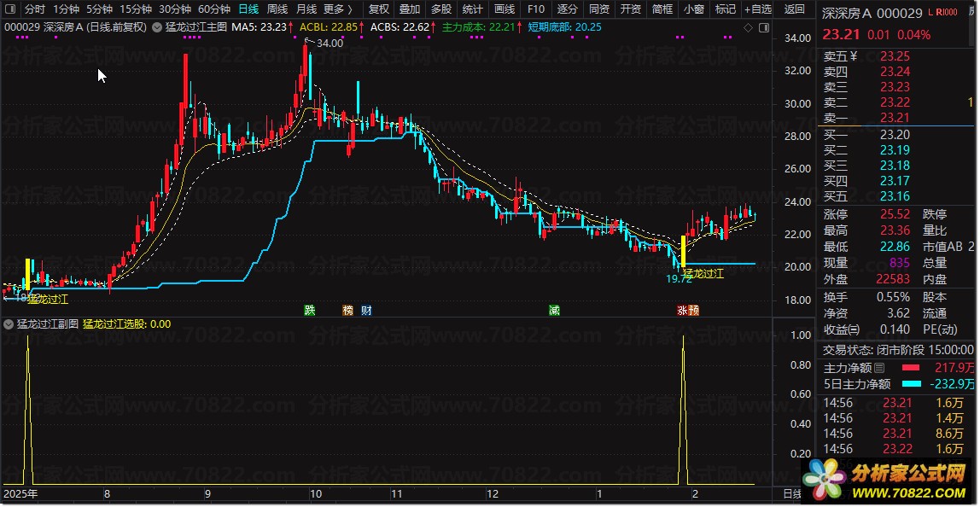
Task: Click the MA5: 23.23 indicator label
Action: tap(259, 27)
